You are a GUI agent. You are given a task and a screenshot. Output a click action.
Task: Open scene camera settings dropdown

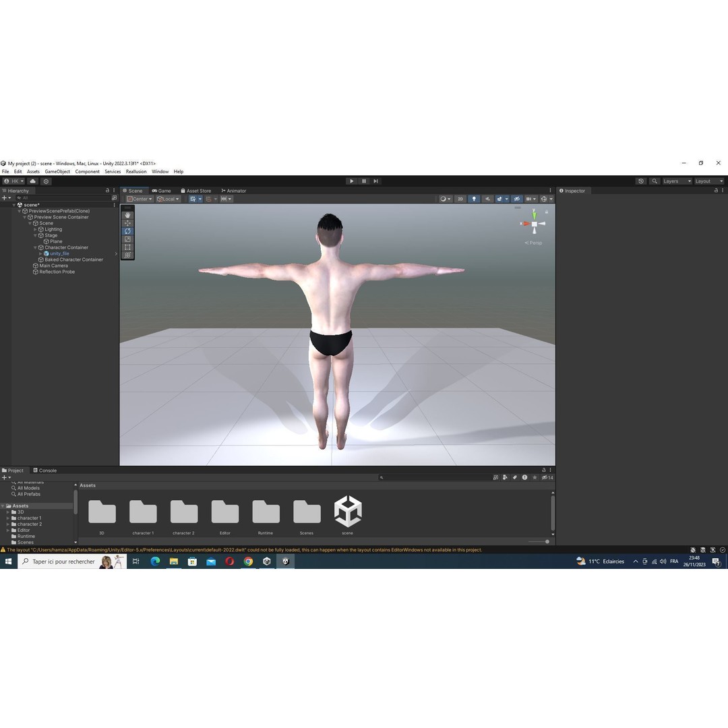point(530,199)
